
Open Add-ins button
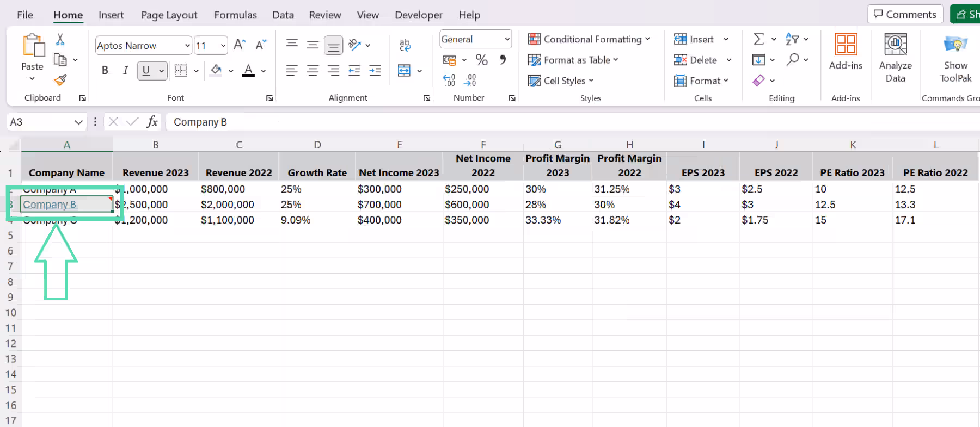click(x=846, y=52)
